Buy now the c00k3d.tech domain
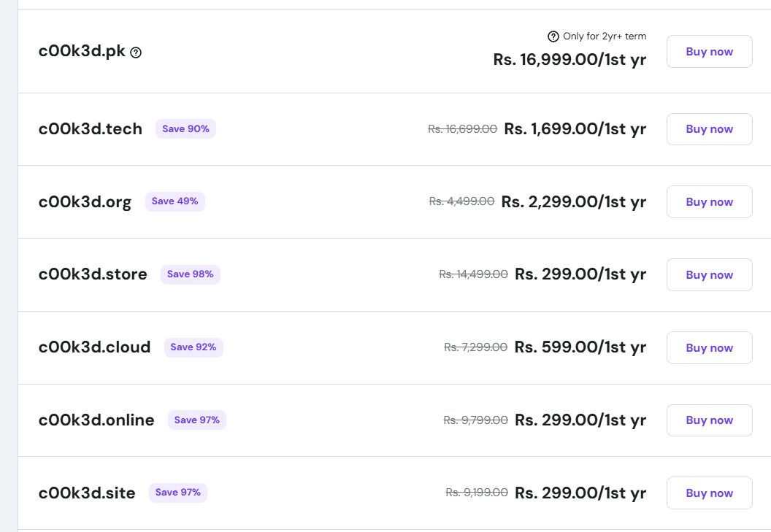 (x=709, y=129)
